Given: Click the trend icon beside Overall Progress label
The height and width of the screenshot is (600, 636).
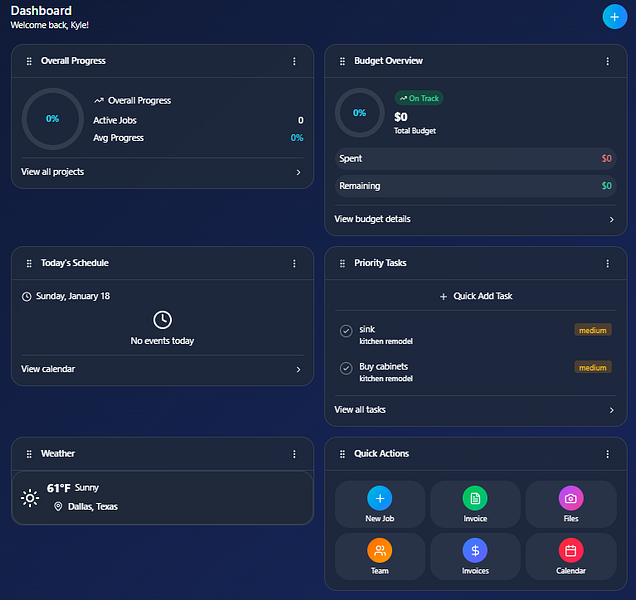Looking at the screenshot, I should click(99, 100).
